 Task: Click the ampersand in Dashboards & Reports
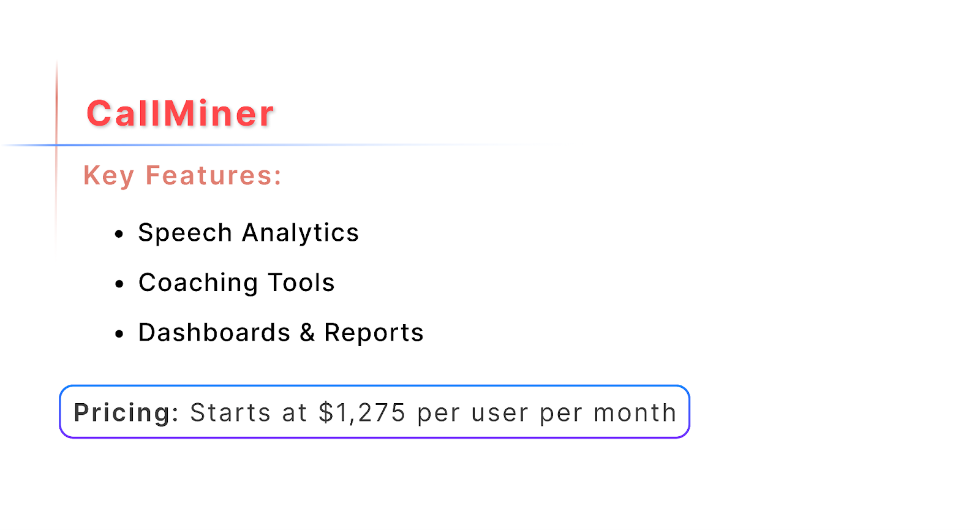(x=307, y=333)
